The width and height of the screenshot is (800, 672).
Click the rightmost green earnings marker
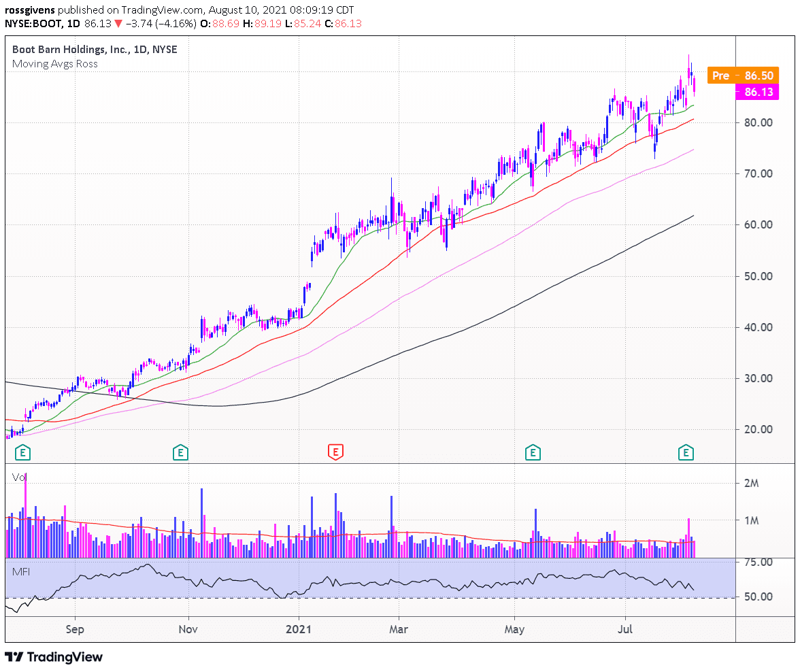pos(686,451)
